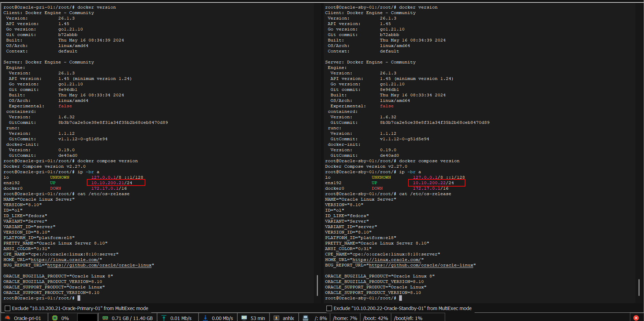Click the upload speed arrow icon

164,318
